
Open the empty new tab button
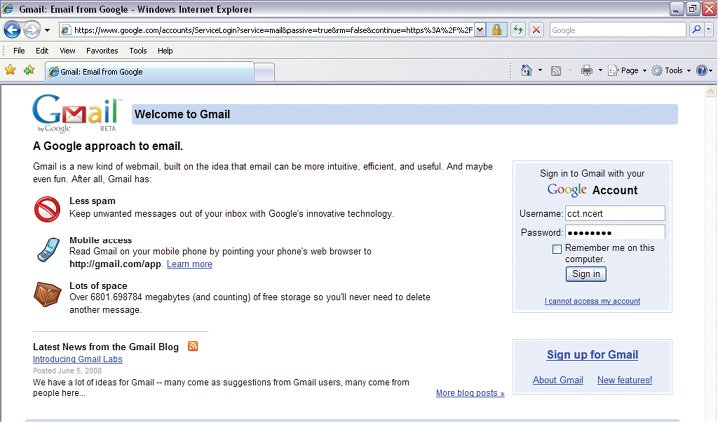(x=264, y=72)
